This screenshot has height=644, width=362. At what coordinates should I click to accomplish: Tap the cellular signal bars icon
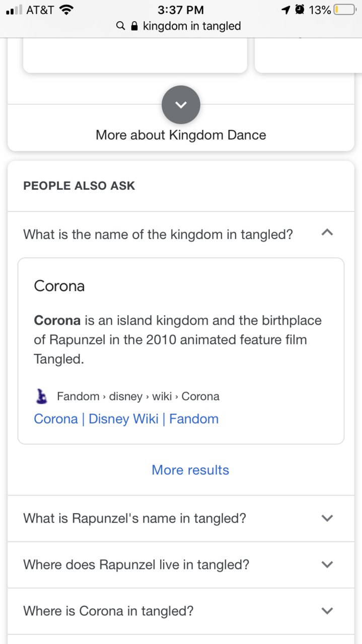[x=13, y=10]
